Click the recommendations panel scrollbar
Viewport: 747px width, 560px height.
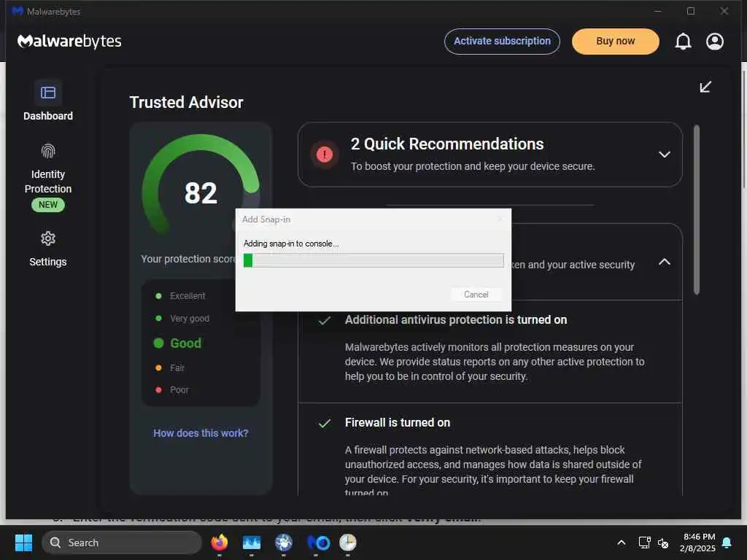[697, 209]
